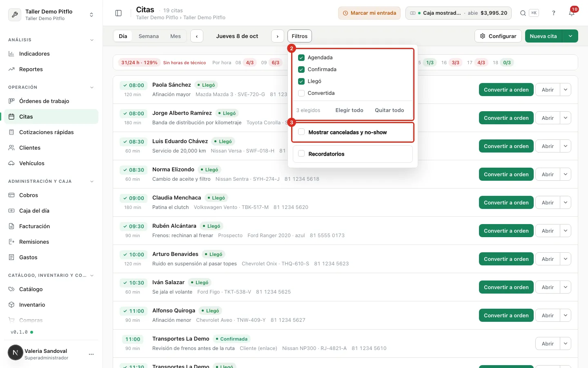Check the Convertida status filter
The height and width of the screenshot is (368, 588).
pos(301,93)
